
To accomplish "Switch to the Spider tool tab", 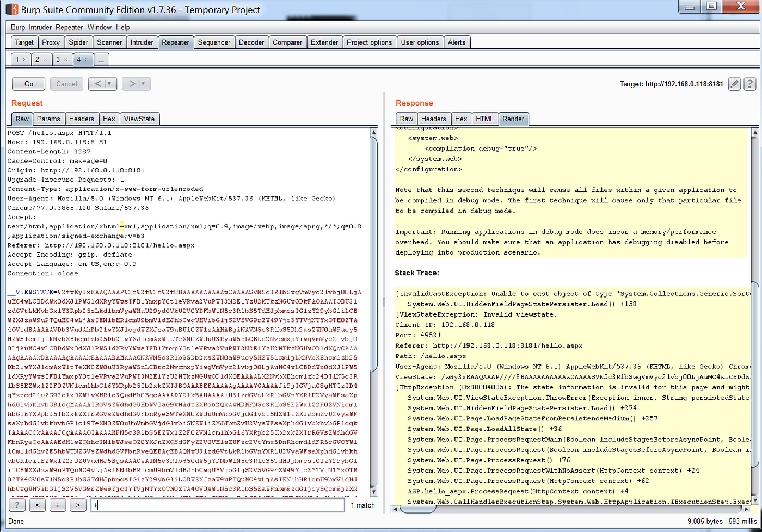I will (x=78, y=42).
